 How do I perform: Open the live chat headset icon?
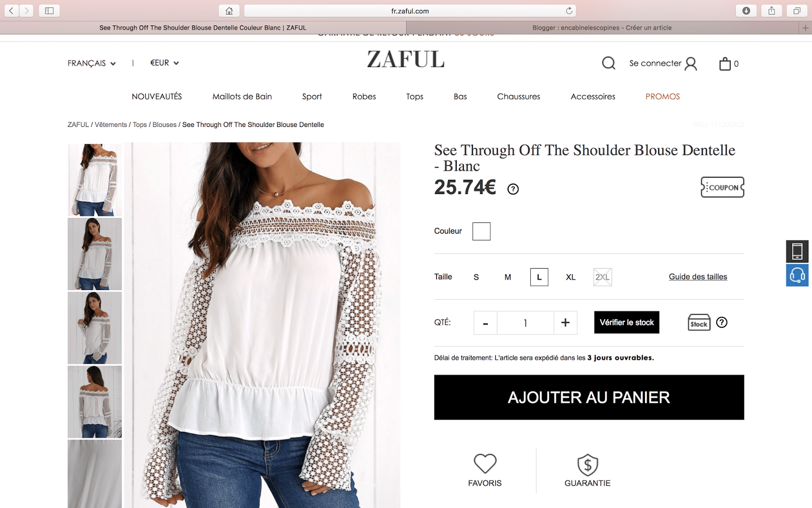797,275
